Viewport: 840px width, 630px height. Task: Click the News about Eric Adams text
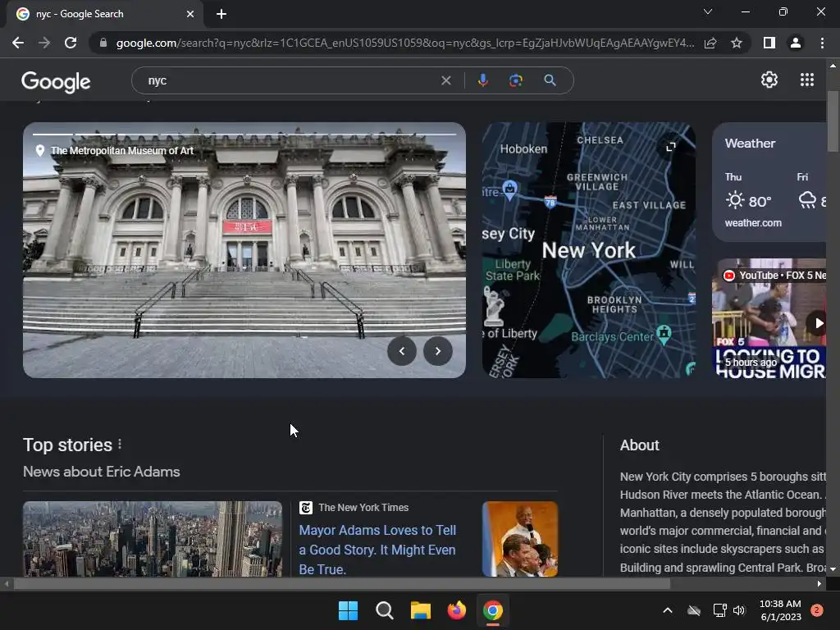(x=101, y=472)
